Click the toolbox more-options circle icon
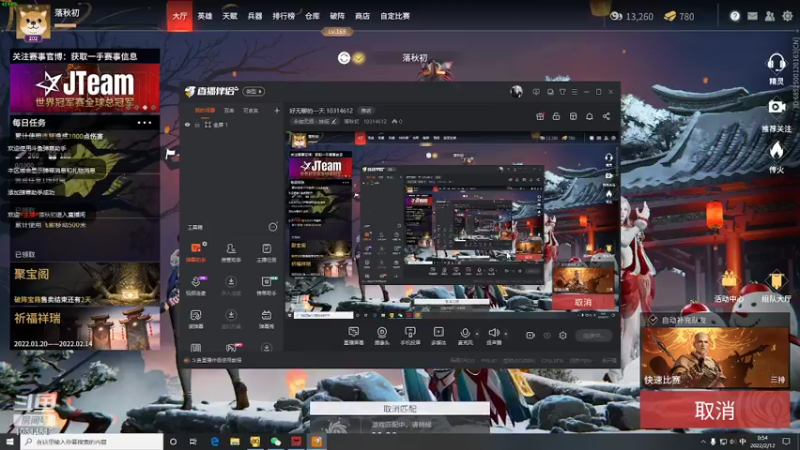Viewport: 800px width, 450px height. [273, 227]
